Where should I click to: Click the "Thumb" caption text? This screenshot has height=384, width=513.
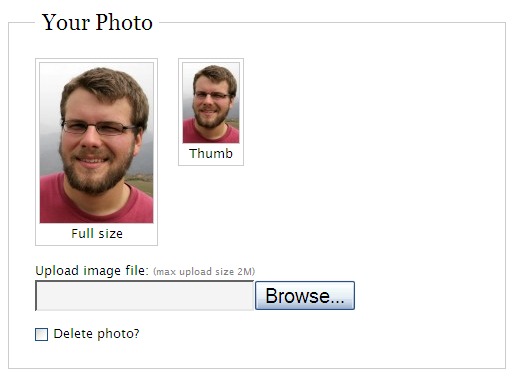(211, 154)
